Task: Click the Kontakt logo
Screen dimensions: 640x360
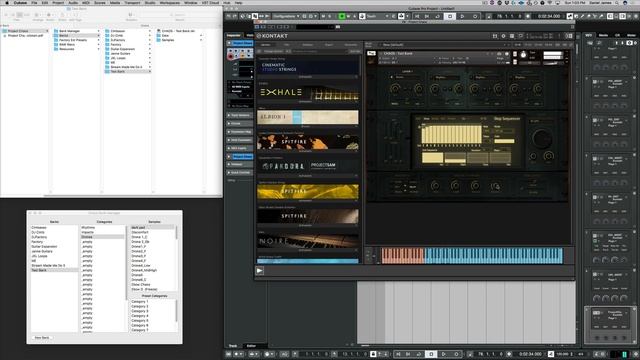Action: 272,36
